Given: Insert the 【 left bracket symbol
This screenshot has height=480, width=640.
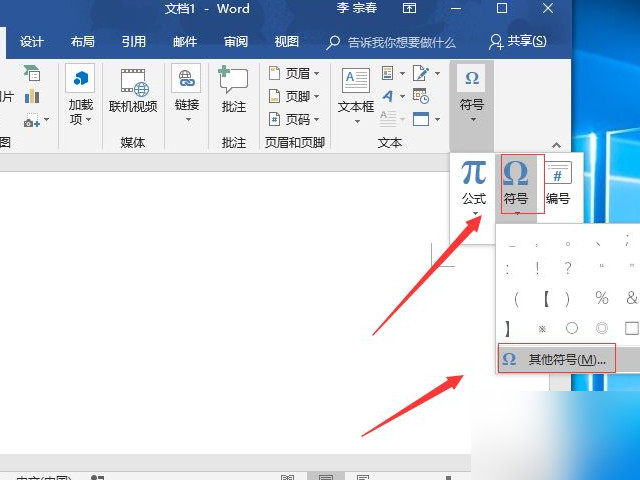Looking at the screenshot, I should click(x=547, y=299).
